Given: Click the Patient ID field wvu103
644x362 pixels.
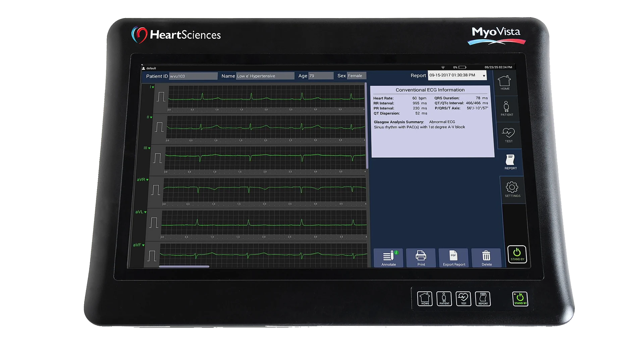Looking at the screenshot, I should click(x=193, y=76).
